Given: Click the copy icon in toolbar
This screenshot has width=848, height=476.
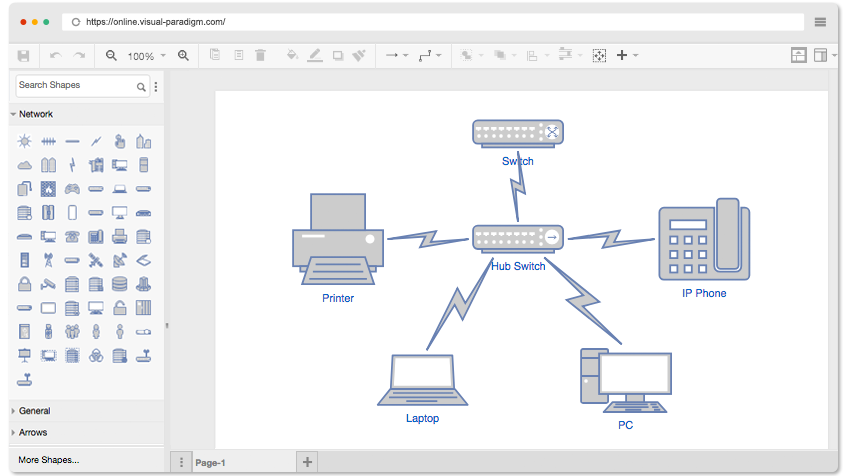Looking at the screenshot, I should point(215,55).
